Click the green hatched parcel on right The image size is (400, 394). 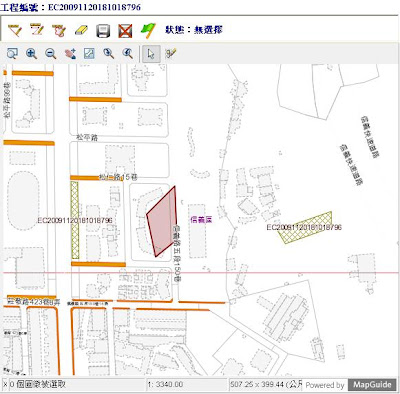(306, 227)
